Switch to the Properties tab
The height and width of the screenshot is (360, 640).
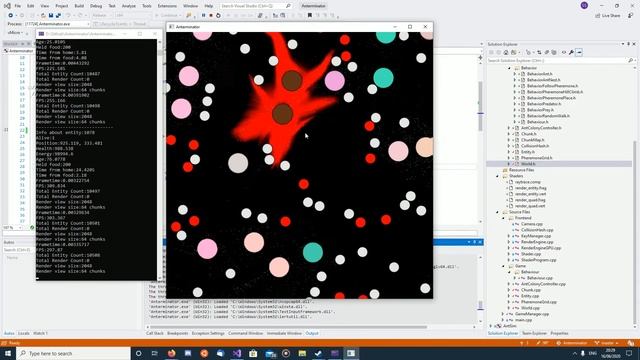click(x=559, y=333)
